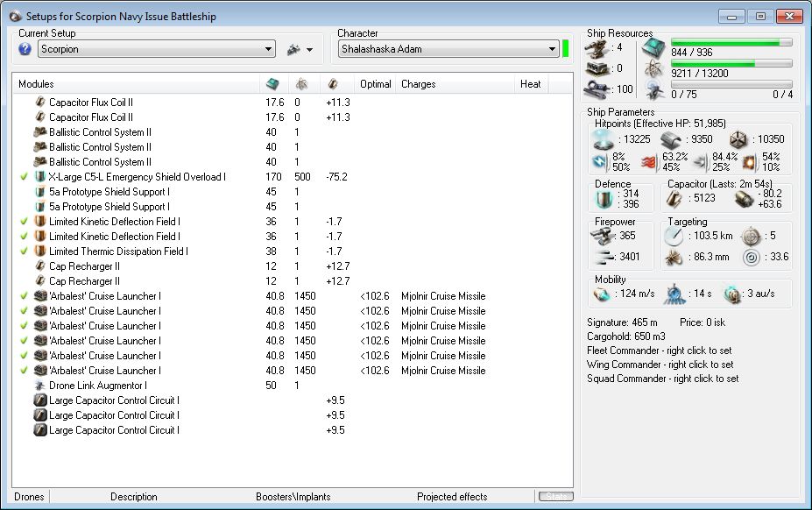Viewport: 812px width, 510px height.
Task: Click the Optimal column header
Action: coord(376,84)
